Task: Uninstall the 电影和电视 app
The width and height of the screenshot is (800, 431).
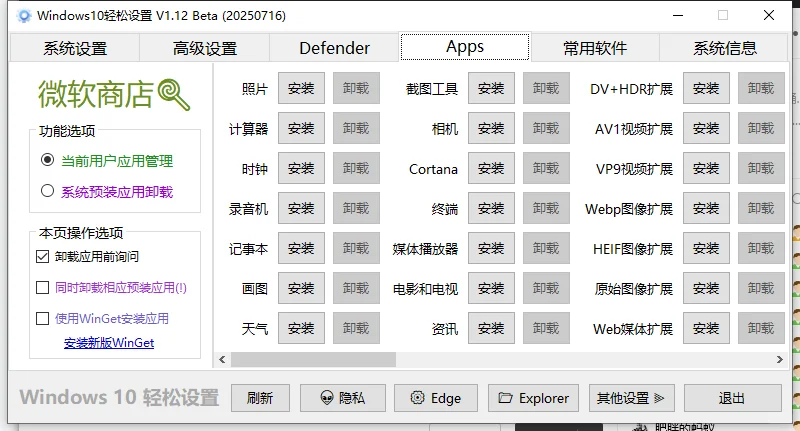Action: point(546,288)
